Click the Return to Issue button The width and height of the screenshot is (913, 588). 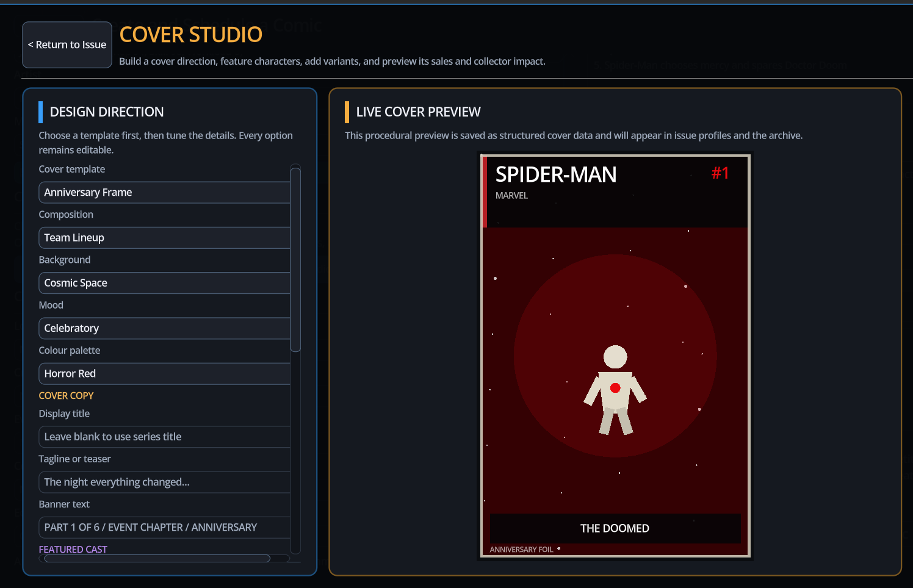(x=67, y=45)
